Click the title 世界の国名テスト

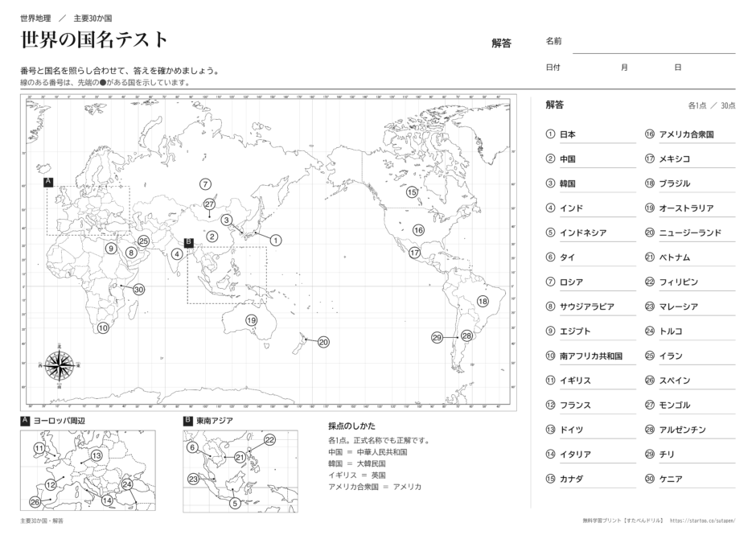pyautogui.click(x=94, y=40)
